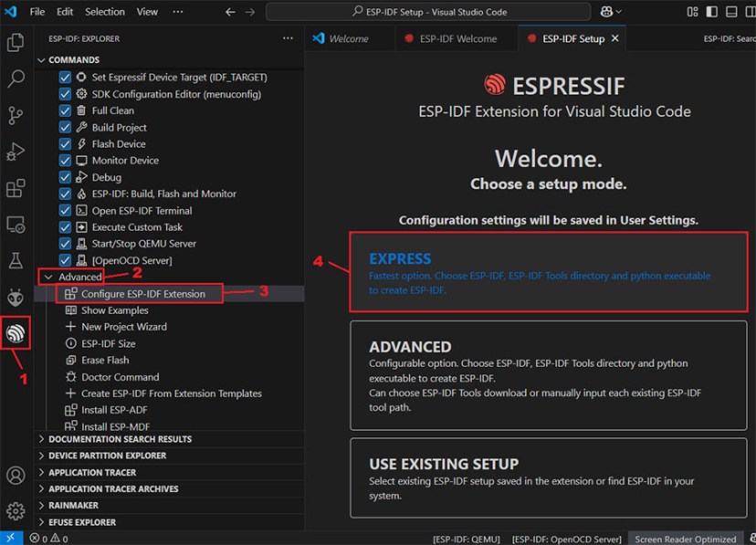Uncheck the Monitor Device checkbox
This screenshot has height=545, width=756.
click(x=63, y=160)
